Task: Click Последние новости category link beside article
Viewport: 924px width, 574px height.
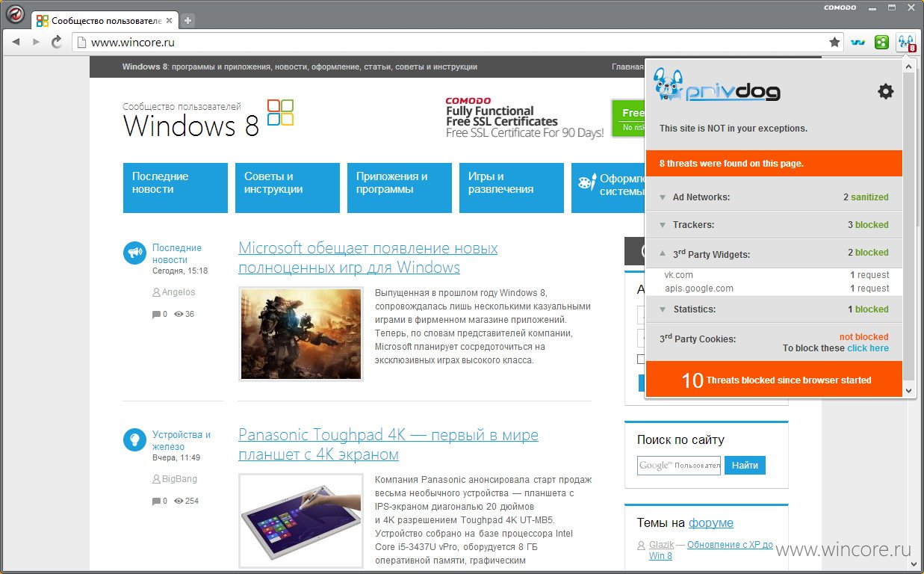Action: pyautogui.click(x=177, y=253)
